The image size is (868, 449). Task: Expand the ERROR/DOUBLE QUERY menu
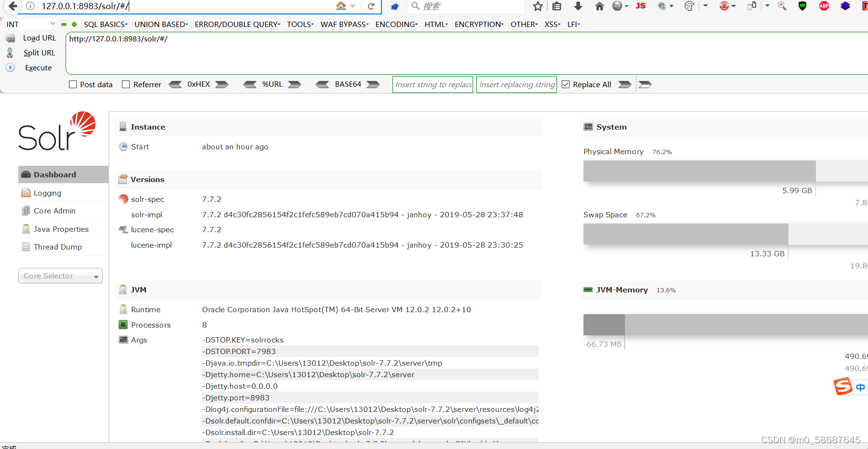[x=237, y=24]
